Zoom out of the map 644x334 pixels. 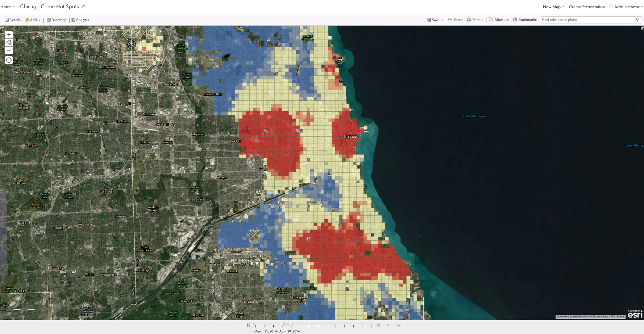pos(9,50)
